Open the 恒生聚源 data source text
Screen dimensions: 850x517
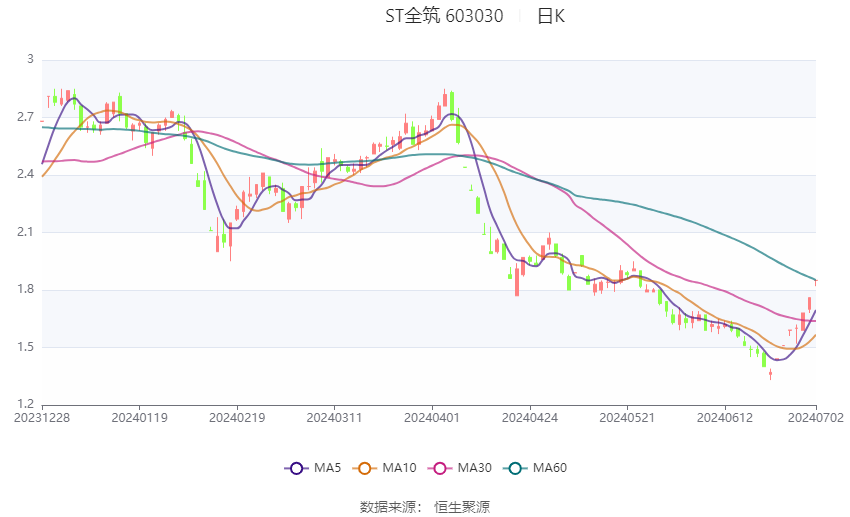pyautogui.click(x=462, y=507)
